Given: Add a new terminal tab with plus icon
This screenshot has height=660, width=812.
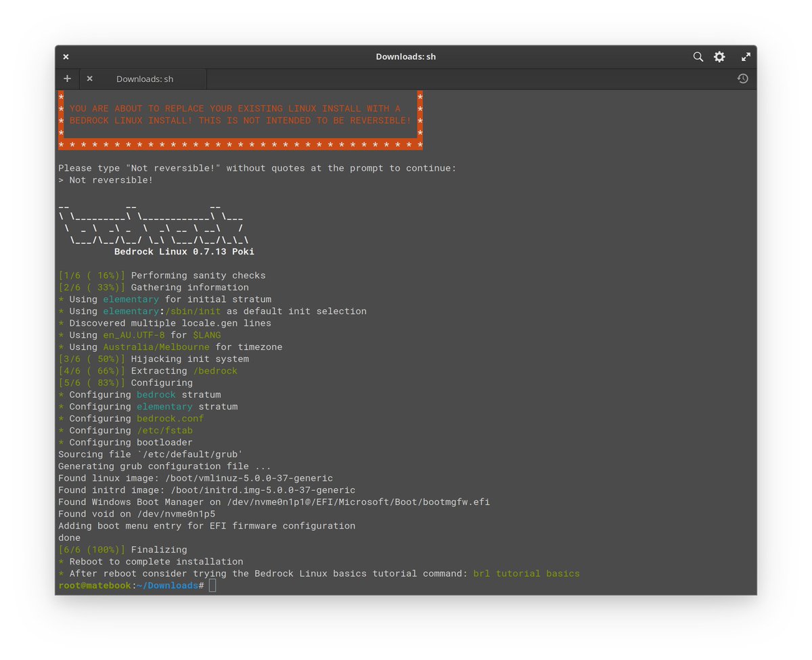Looking at the screenshot, I should [x=67, y=79].
